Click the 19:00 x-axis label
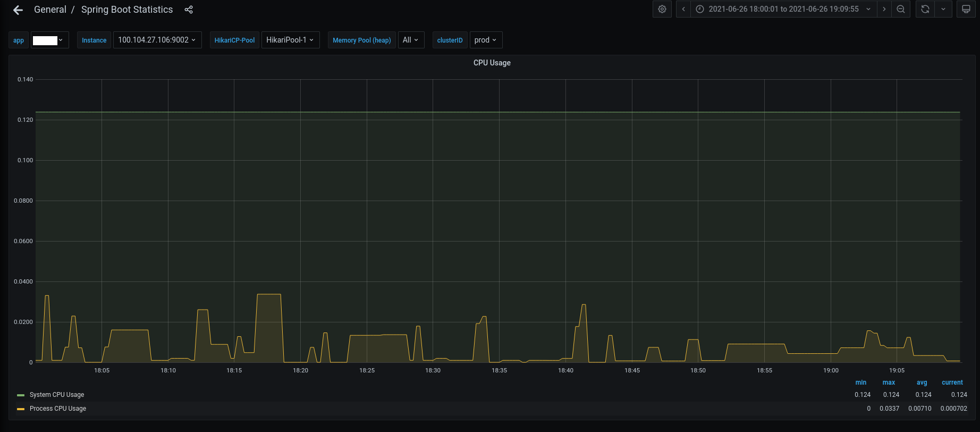The height and width of the screenshot is (432, 980). (831, 370)
